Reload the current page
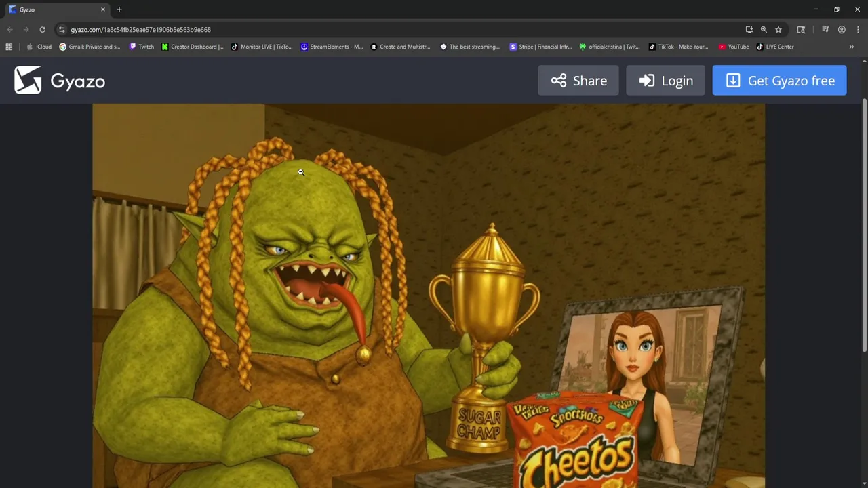Screen dimensions: 868x488 (x=42, y=30)
